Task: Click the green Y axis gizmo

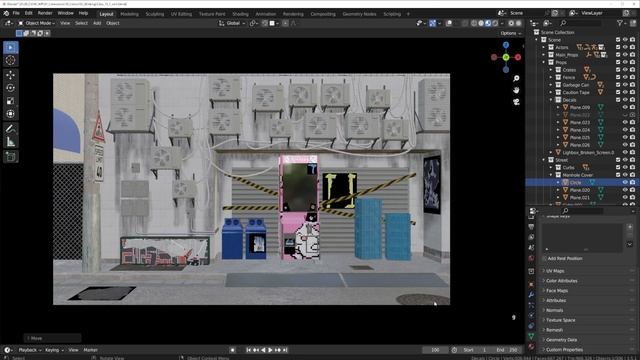Action: 506,58
